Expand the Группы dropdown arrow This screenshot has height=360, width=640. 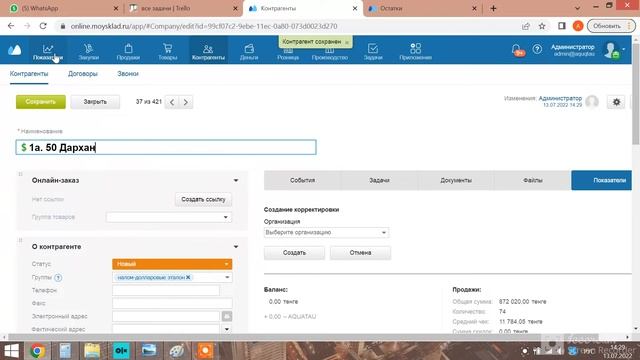pyautogui.click(x=227, y=278)
